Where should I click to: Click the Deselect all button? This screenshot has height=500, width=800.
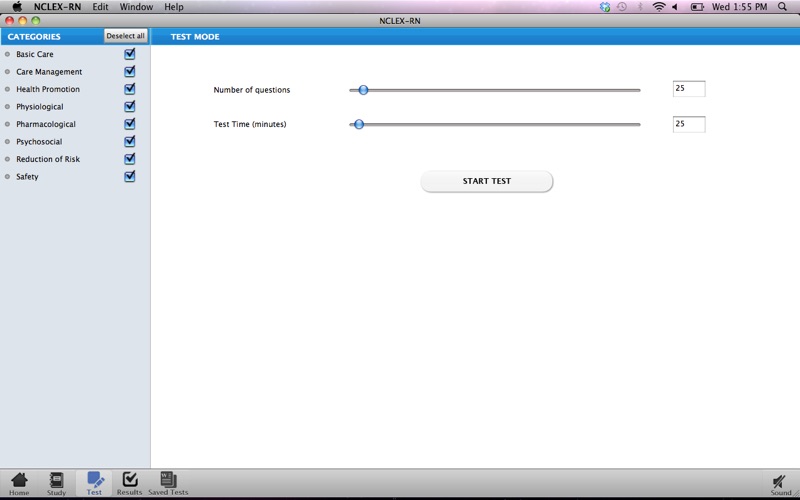(x=126, y=36)
